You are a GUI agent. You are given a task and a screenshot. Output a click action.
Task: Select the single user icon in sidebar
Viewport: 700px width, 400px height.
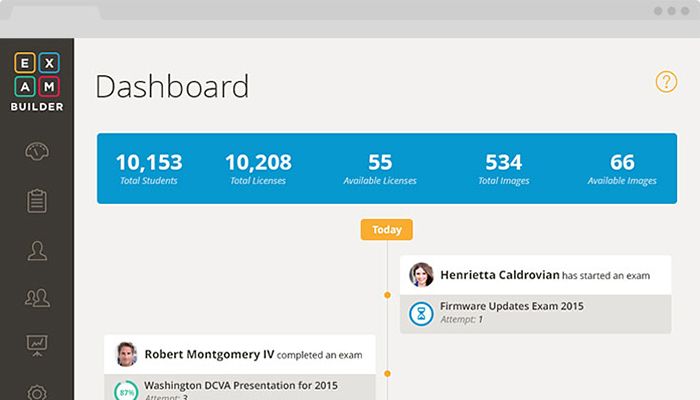pyautogui.click(x=38, y=250)
